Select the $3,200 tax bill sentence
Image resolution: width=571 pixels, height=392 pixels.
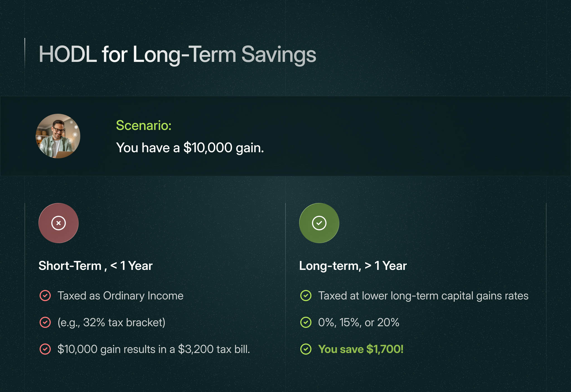(x=154, y=349)
